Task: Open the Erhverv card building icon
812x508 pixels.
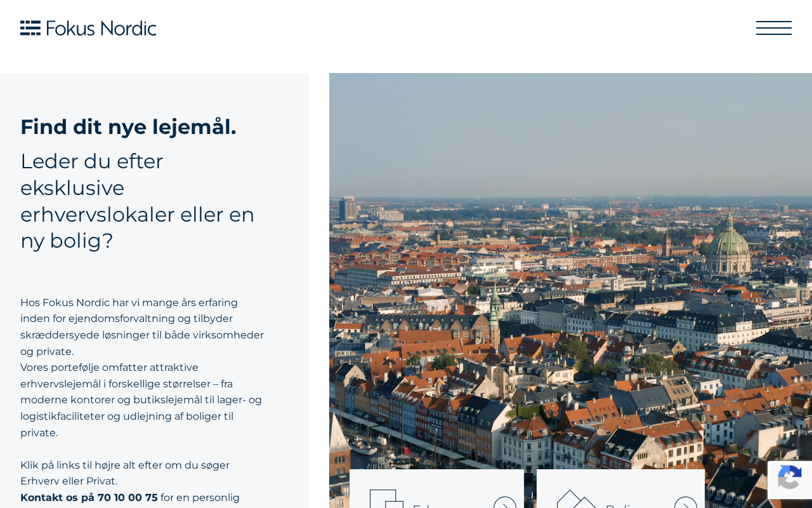Action: tap(386, 498)
